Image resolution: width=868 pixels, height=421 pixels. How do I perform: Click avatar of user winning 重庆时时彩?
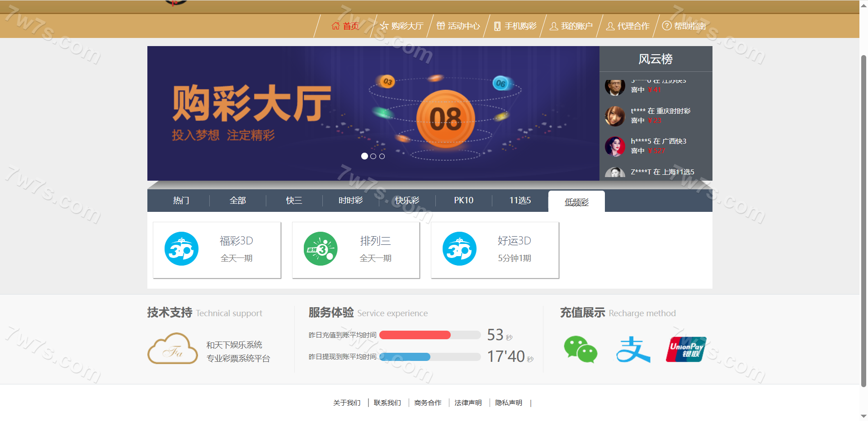coord(615,116)
